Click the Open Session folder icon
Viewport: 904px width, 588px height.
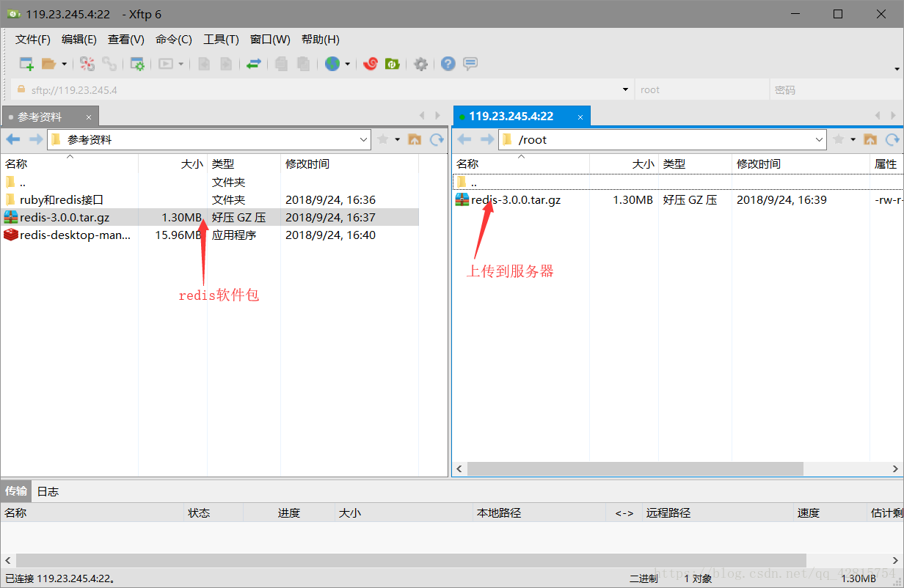[49, 64]
